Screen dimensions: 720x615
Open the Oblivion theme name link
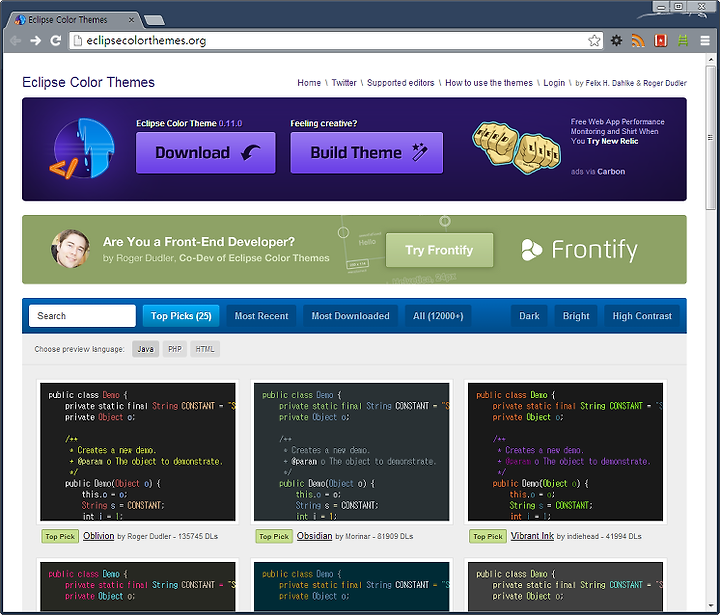(x=98, y=536)
